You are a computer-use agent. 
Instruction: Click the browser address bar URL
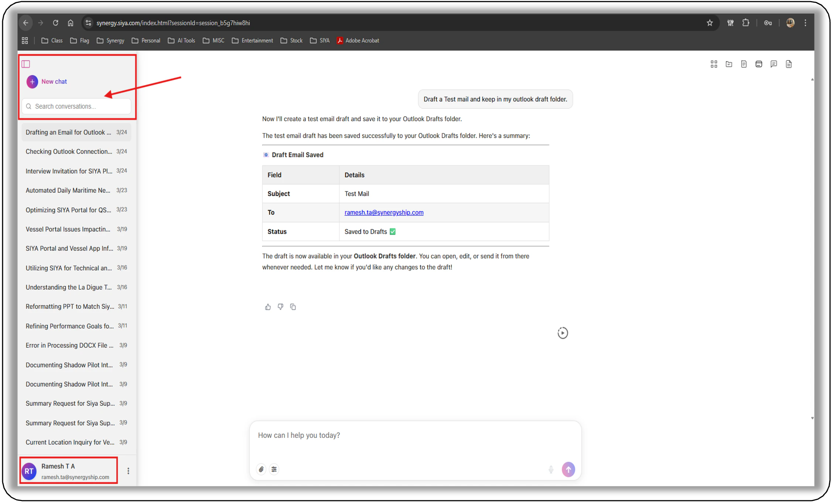point(173,23)
